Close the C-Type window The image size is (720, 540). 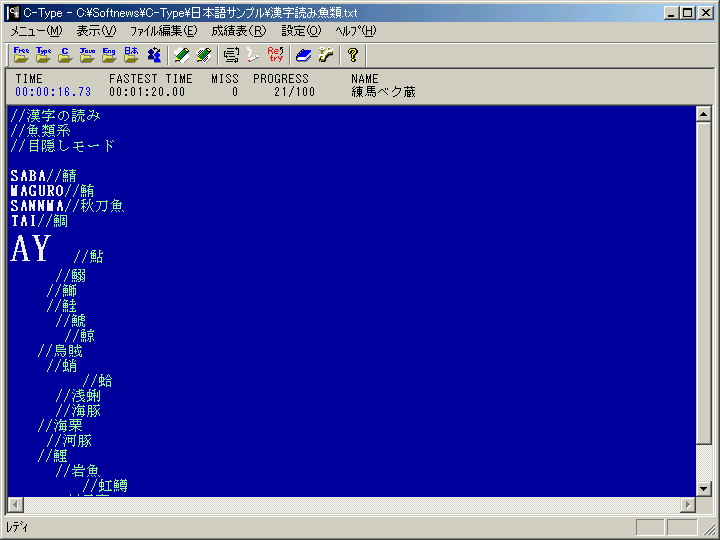[706, 12]
